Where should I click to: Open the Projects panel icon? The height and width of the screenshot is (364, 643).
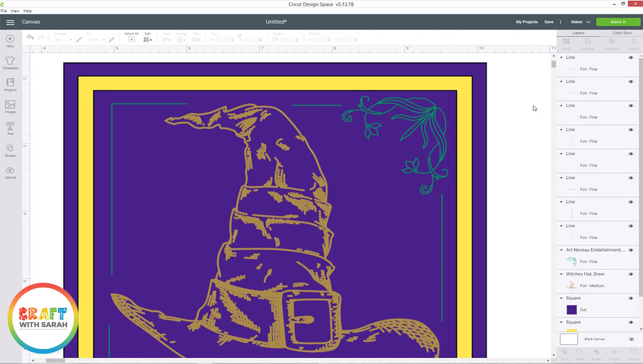(10, 84)
